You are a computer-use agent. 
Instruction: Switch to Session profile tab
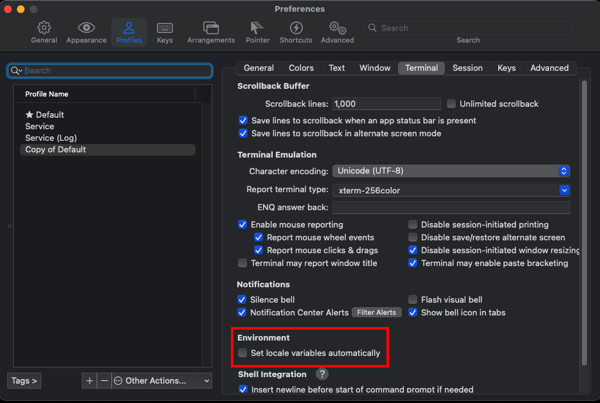(x=467, y=68)
